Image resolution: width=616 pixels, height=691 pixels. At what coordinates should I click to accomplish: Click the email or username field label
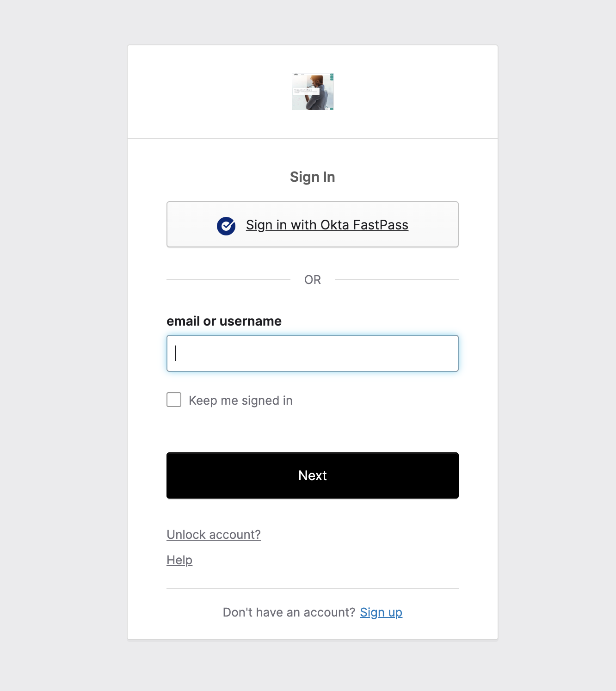[224, 321]
